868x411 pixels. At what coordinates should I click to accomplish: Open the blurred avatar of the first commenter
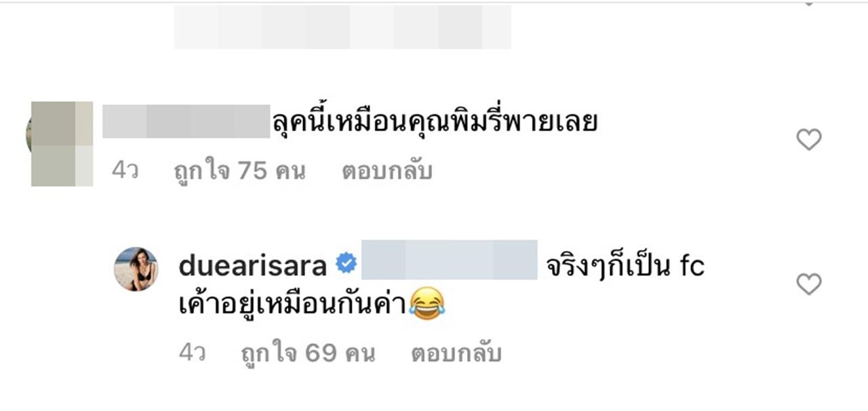pos(61,143)
